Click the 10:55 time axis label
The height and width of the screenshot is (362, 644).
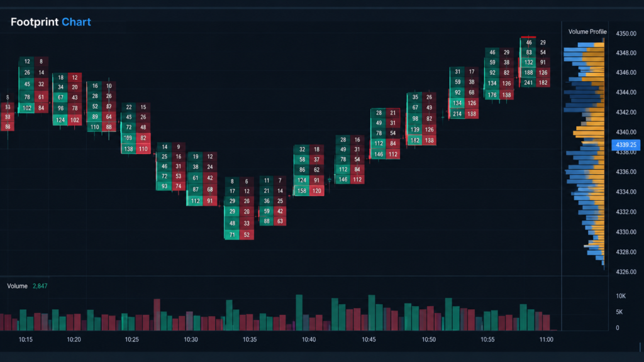tap(487, 339)
